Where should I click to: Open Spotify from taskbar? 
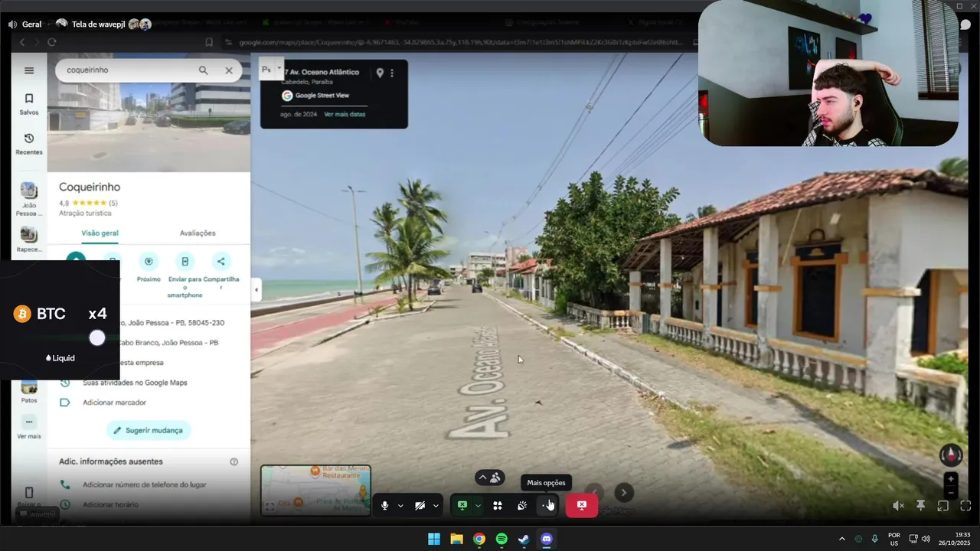501,539
